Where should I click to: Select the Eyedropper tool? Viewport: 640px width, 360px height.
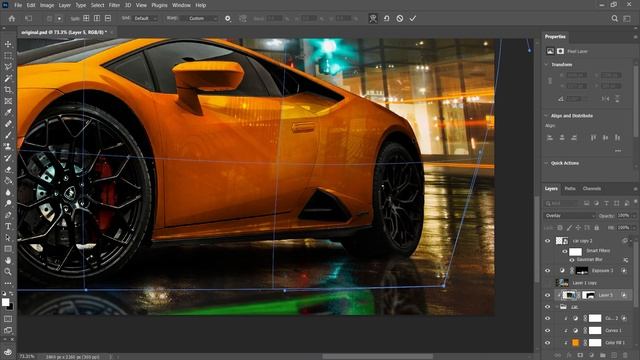pyautogui.click(x=8, y=112)
